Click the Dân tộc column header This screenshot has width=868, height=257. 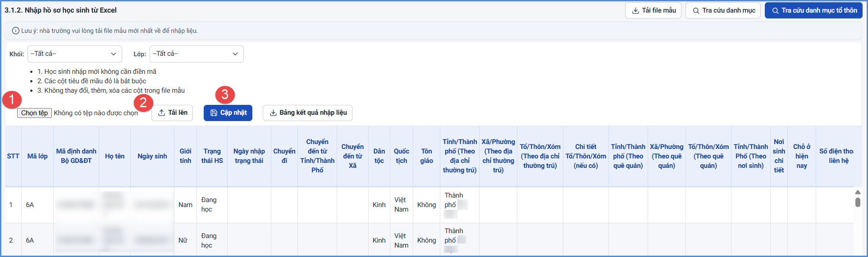point(379,156)
